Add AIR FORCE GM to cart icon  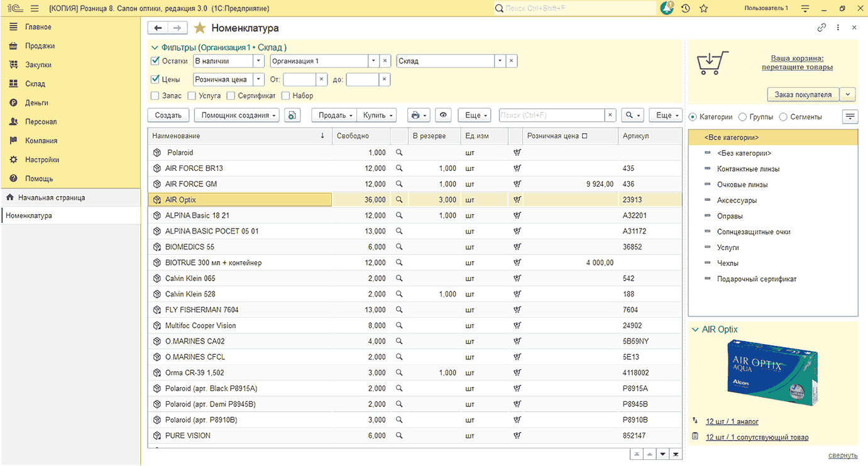(517, 184)
